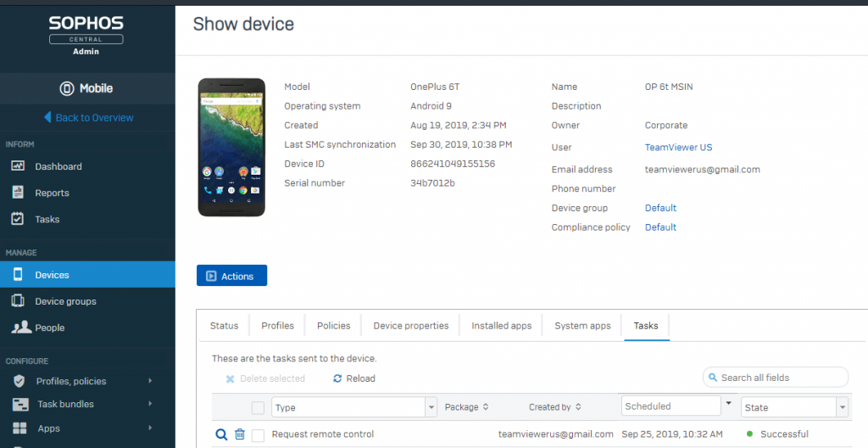Click the Type filter input field
This screenshot has width=868, height=448.
348,407
